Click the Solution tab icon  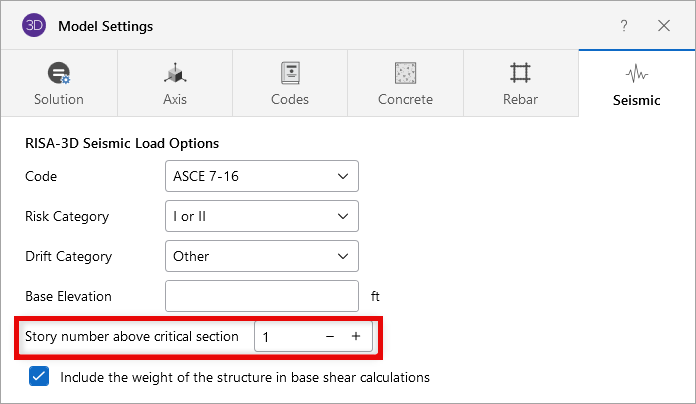click(59, 73)
